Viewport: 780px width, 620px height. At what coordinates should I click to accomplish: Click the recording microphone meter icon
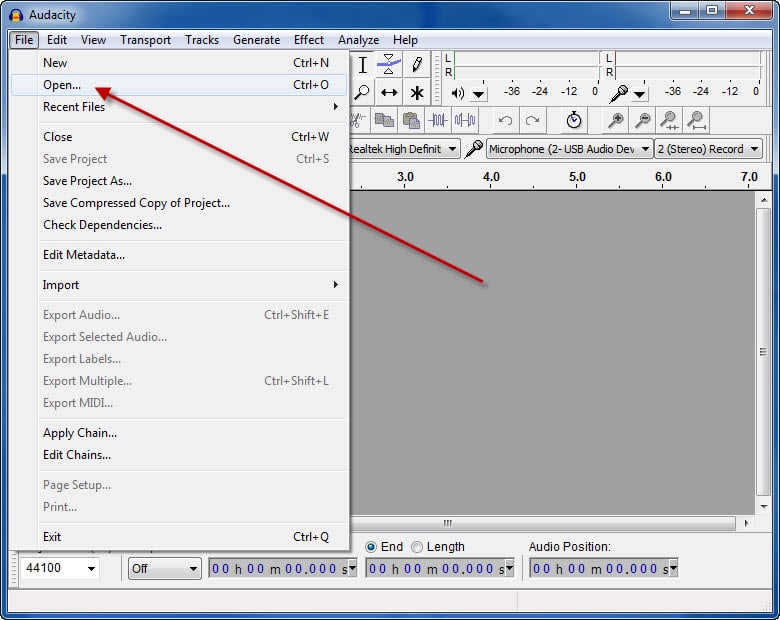pos(619,94)
